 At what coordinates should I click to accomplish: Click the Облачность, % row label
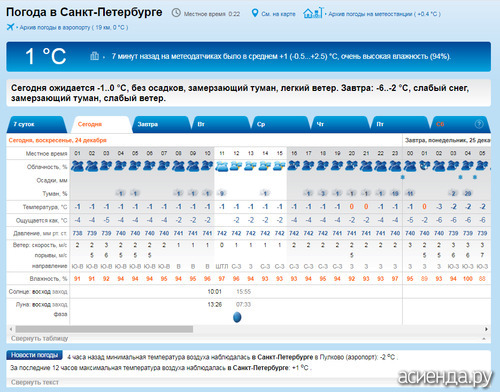tap(47, 167)
